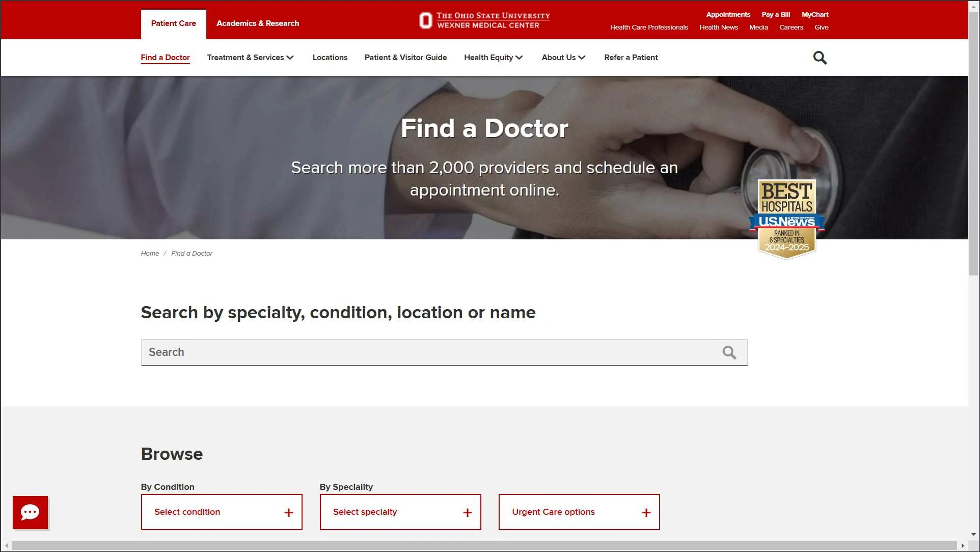Click into the provider Search input field
The height and width of the screenshot is (552, 980).
pyautogui.click(x=444, y=352)
